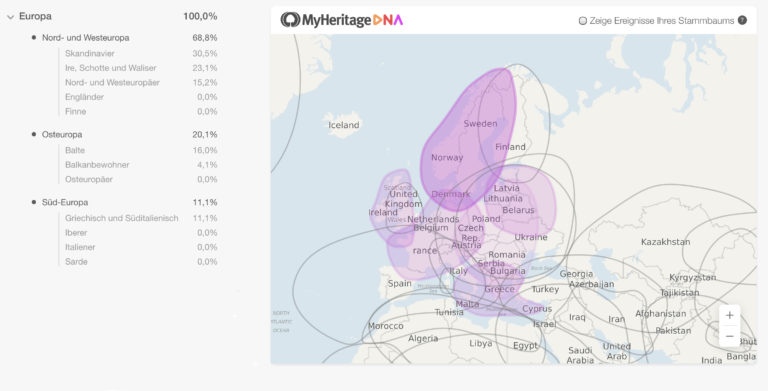The width and height of the screenshot is (768, 391).
Task: Zoom out the map with minus button
Action: point(729,336)
